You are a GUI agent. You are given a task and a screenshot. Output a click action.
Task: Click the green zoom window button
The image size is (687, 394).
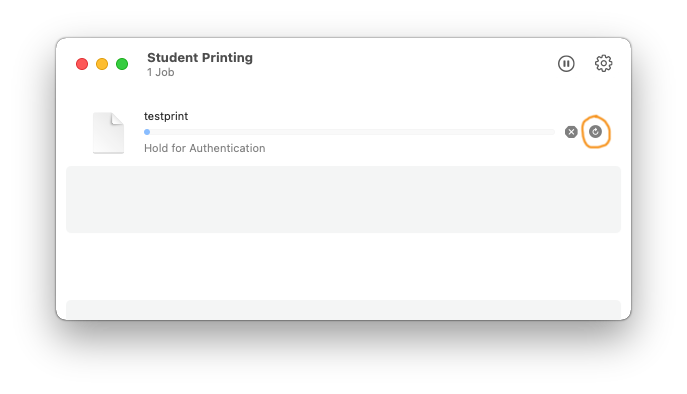[122, 64]
